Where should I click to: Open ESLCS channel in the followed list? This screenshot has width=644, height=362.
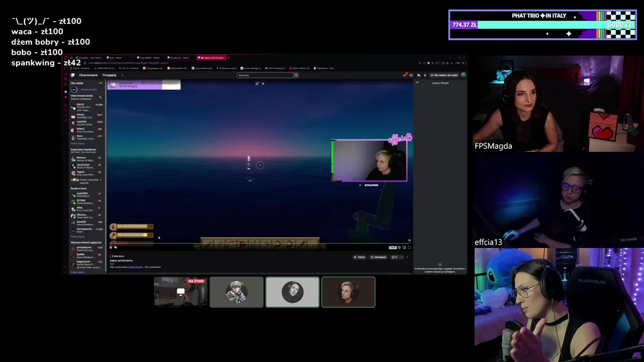87,107
